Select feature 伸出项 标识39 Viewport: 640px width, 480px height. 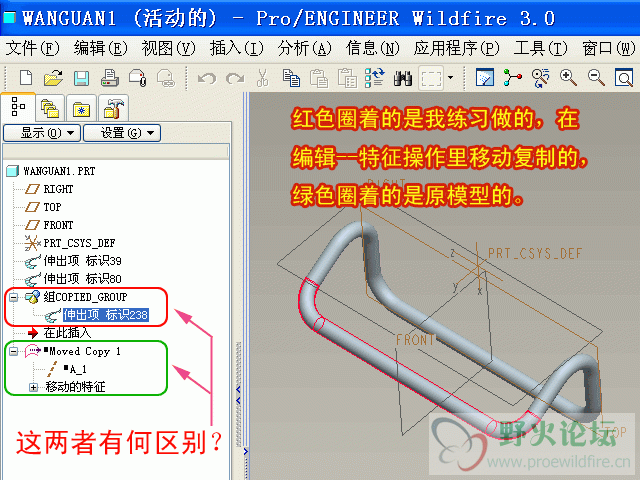pos(82,261)
